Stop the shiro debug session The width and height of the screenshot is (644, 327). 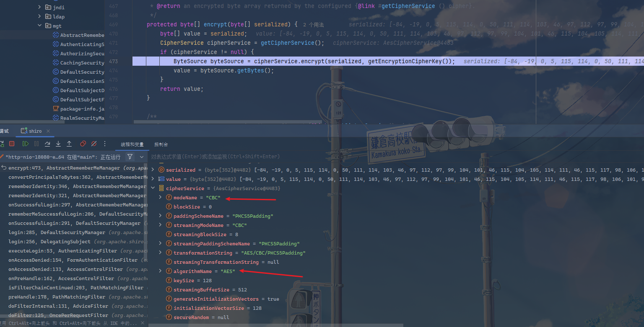[12, 144]
